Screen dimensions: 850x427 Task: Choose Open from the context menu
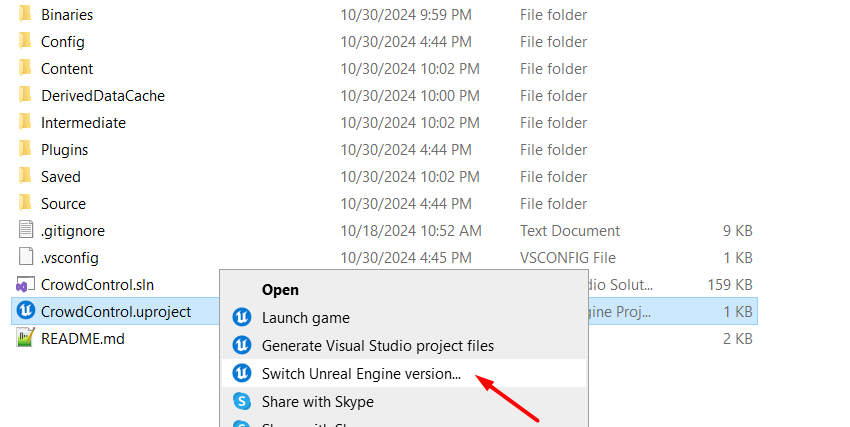point(280,290)
